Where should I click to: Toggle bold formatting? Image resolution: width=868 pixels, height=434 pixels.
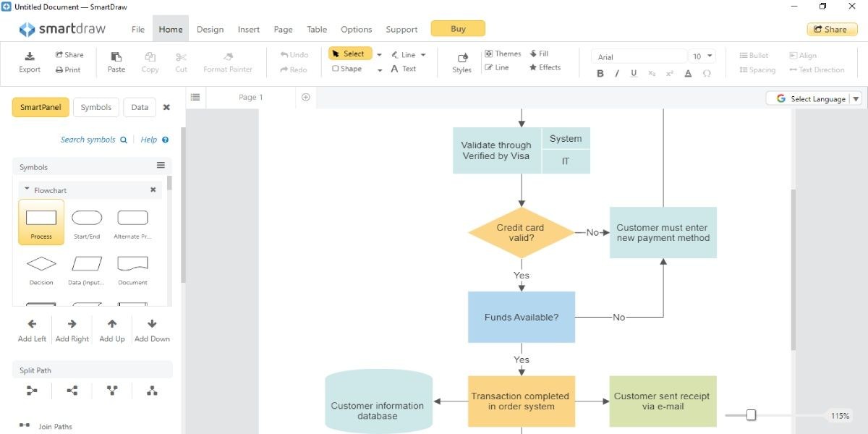click(x=600, y=73)
